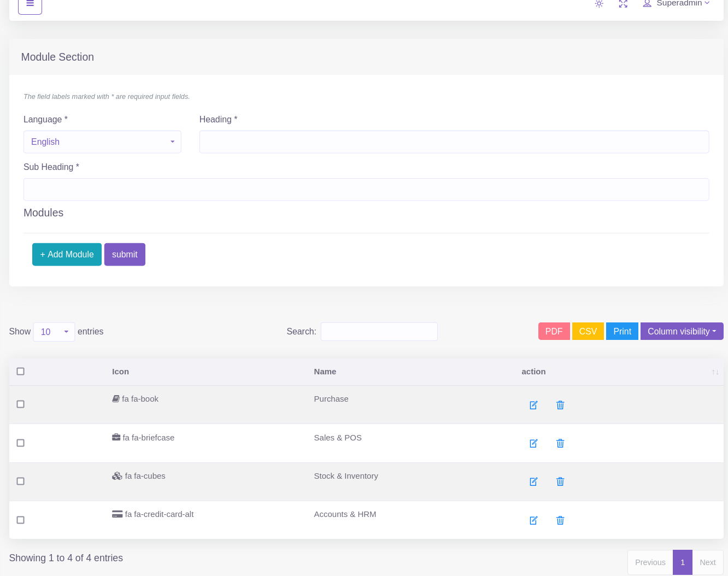This screenshot has width=728, height=576.
Task: Select the Stock & Inventory row checkbox
Action: tap(21, 481)
